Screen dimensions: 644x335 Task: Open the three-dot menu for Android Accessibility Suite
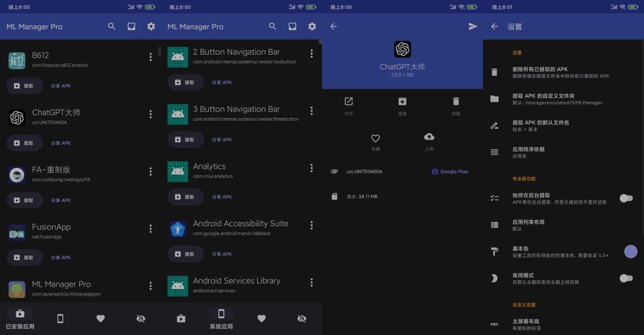pos(311,225)
